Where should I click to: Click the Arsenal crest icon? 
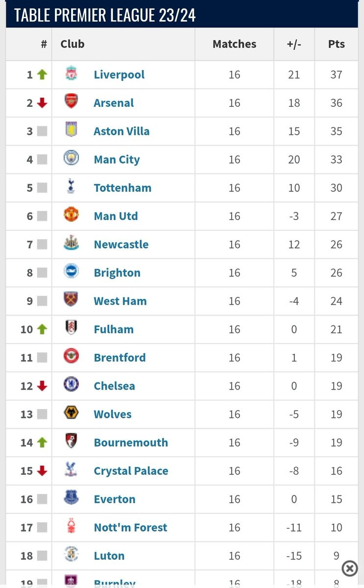71,101
